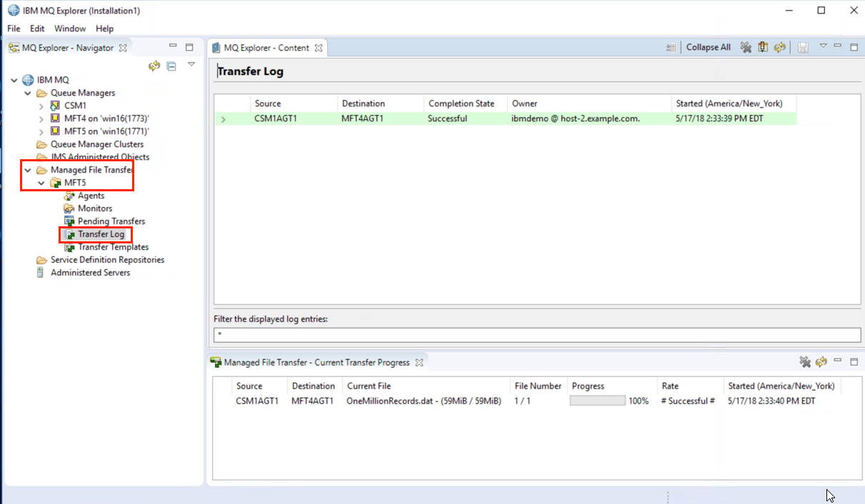This screenshot has width=865, height=504.
Task: Click the Monitors node icon
Action: [69, 208]
